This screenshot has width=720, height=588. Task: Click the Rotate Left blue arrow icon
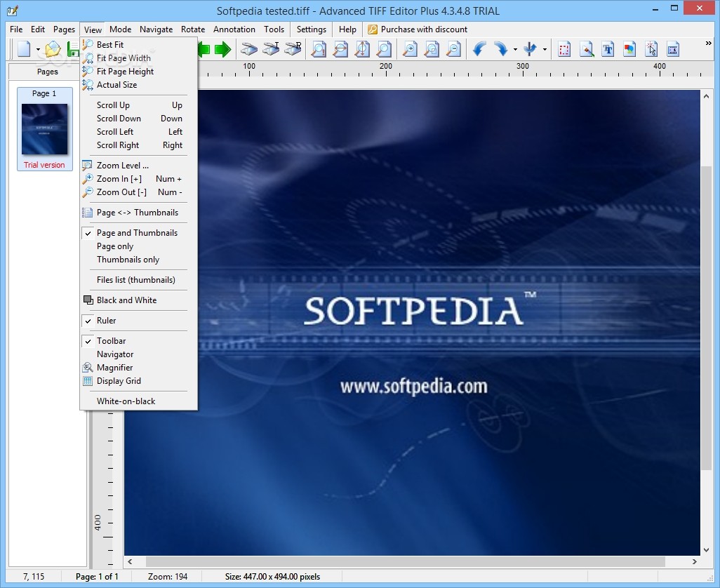(479, 48)
